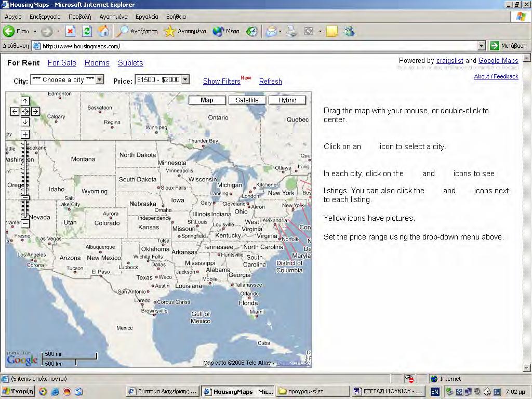Open the Αρχείο menu
532x399 pixels.
tap(13, 17)
